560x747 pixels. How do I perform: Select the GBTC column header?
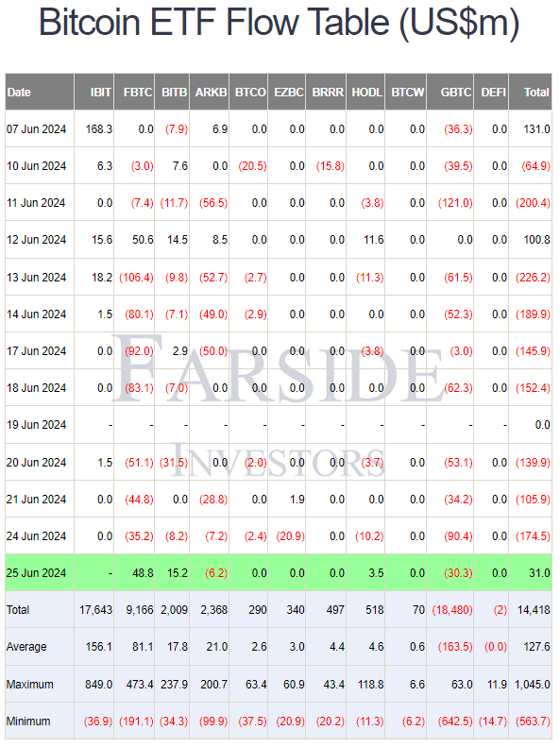pyautogui.click(x=450, y=92)
